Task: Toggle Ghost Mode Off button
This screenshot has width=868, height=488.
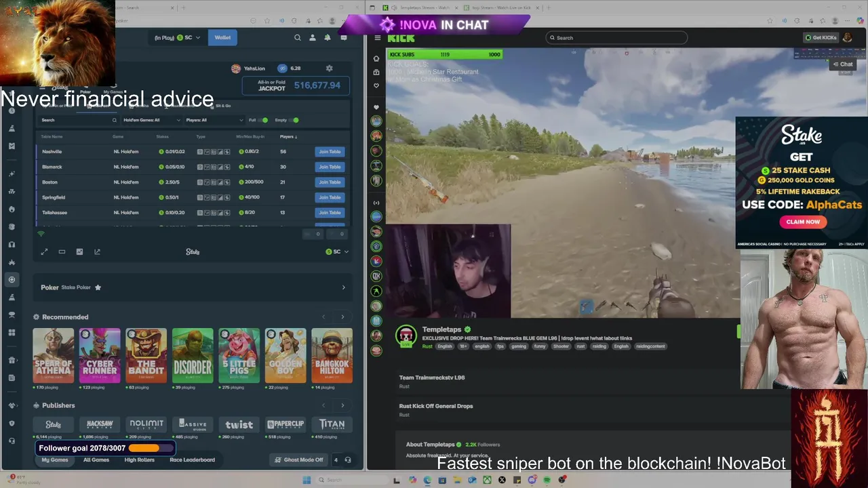Action: coord(299,460)
